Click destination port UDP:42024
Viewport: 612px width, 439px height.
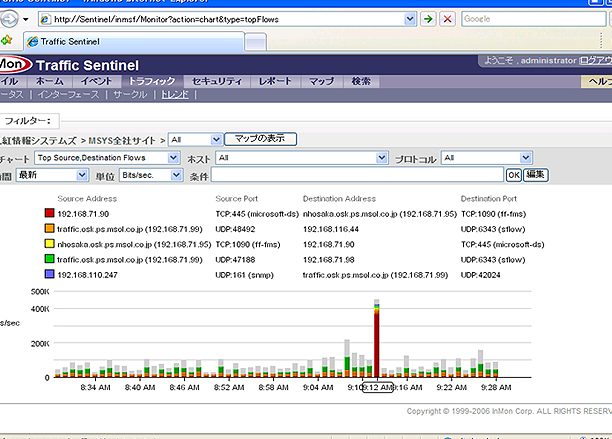coord(480,275)
